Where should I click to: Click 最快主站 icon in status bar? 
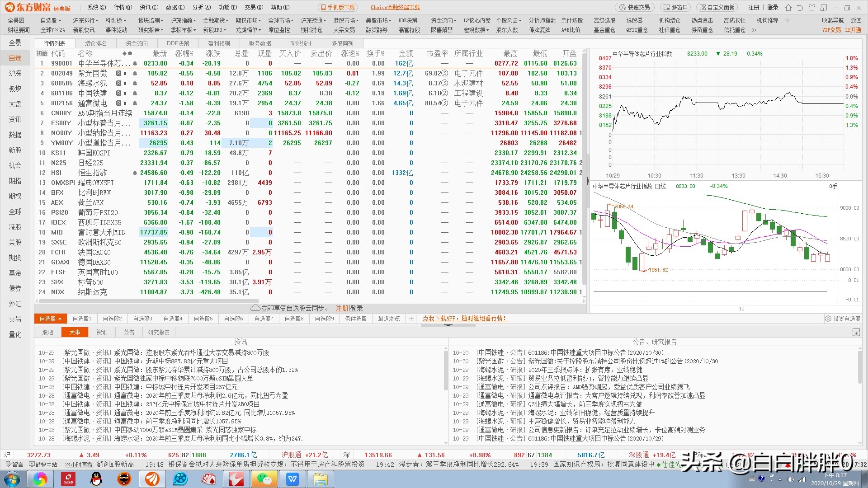pyautogui.click(x=43, y=464)
